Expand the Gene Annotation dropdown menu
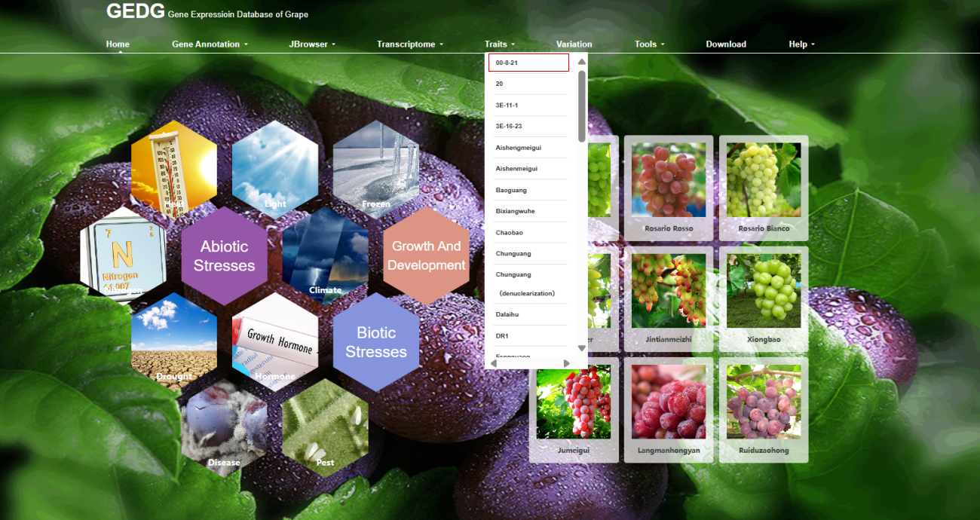This screenshot has height=520, width=980. [210, 44]
